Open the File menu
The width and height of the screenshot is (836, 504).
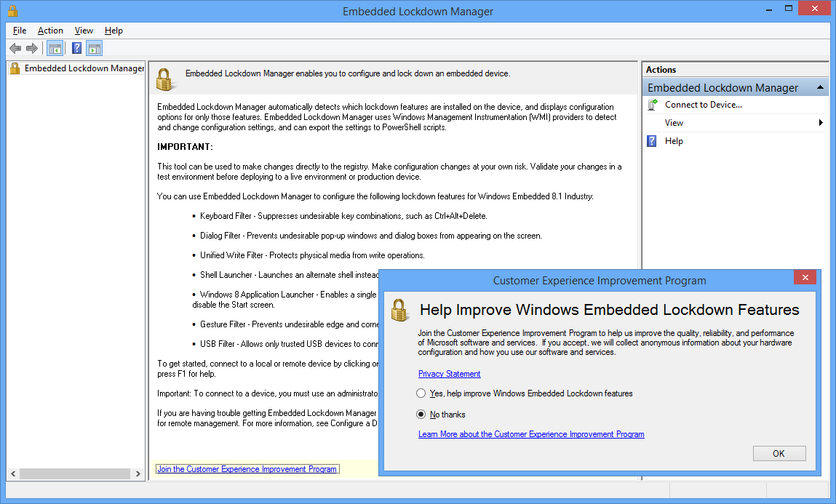coord(20,31)
